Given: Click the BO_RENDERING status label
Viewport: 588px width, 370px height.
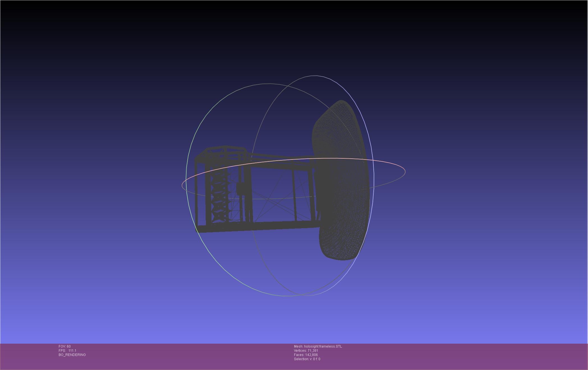Looking at the screenshot, I should (x=72, y=355).
